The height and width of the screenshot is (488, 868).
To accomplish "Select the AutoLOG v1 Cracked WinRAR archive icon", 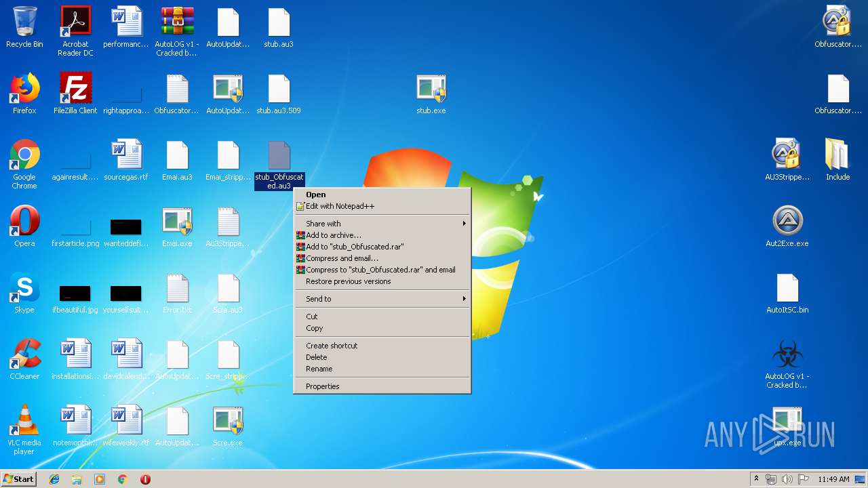I will (176, 31).
